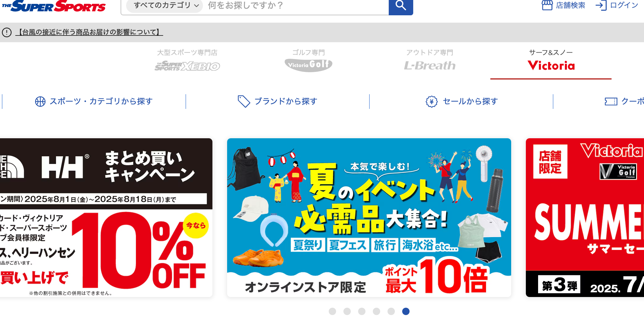
Task: Click the yen sale badge icon
Action: (432, 102)
